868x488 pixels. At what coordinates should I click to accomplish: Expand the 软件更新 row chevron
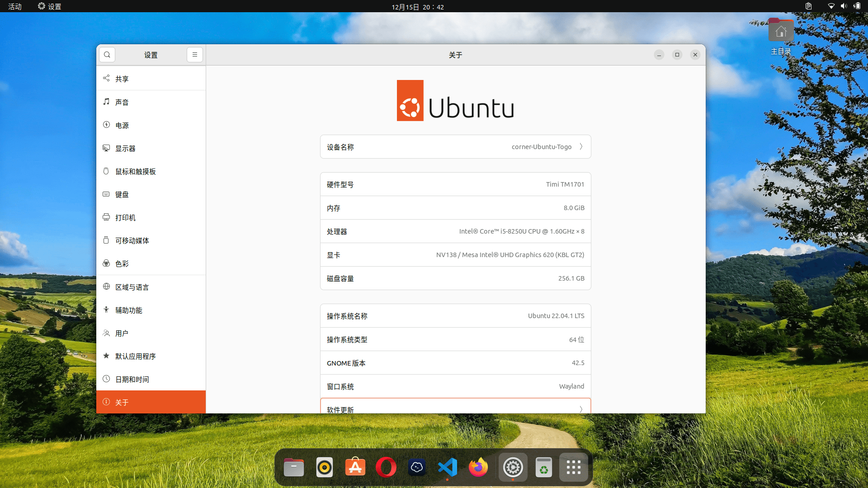[581, 409]
